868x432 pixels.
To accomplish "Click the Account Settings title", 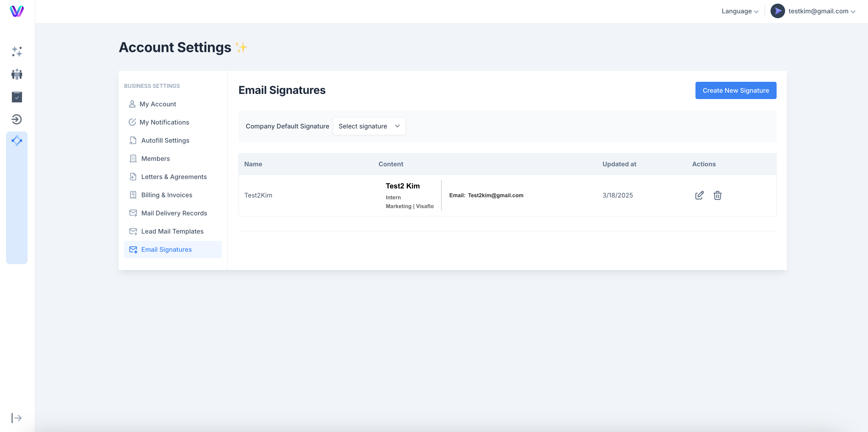I will [175, 47].
